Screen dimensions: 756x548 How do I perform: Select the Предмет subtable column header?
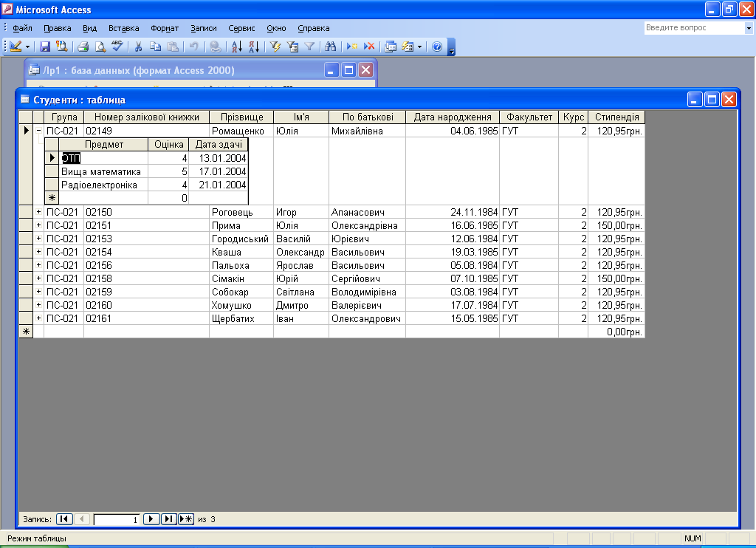pos(103,144)
